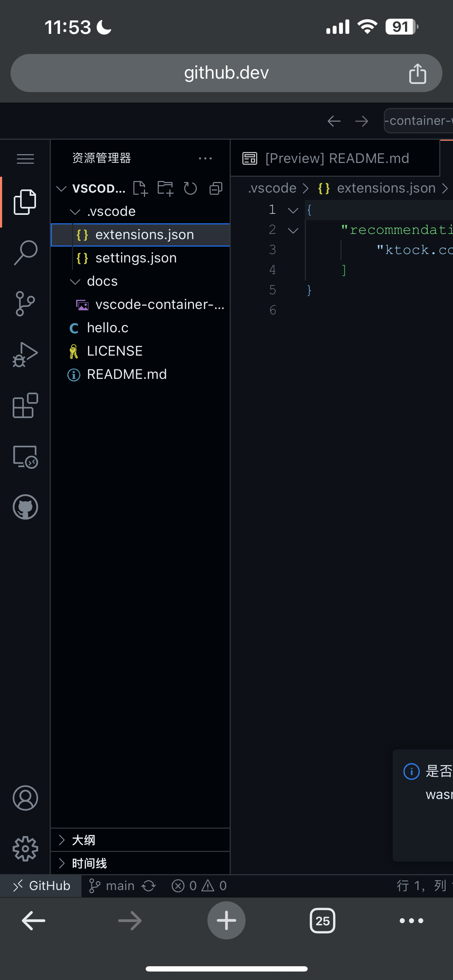Open Remote Explorer icon in sidebar

25,456
